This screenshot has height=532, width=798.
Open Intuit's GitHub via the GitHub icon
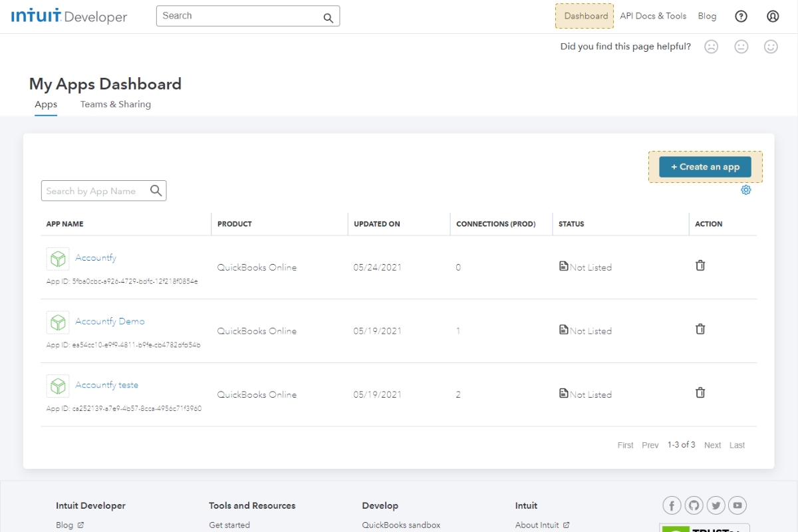coord(694,505)
